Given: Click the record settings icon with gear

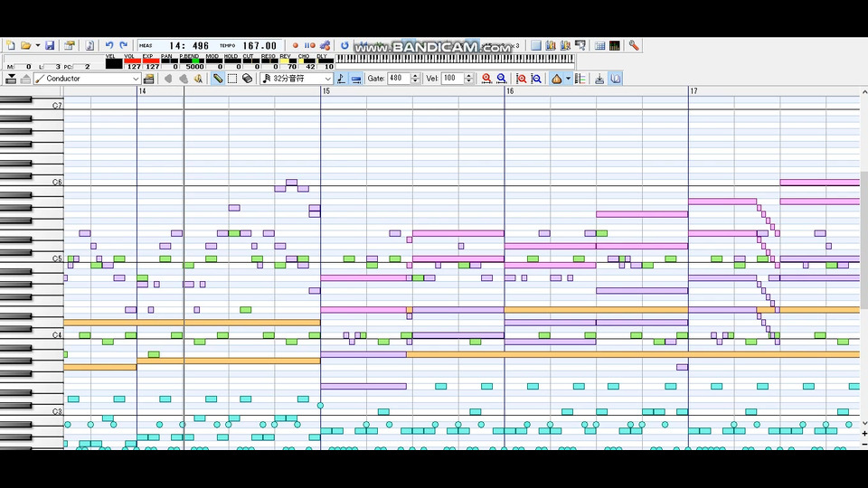Looking at the screenshot, I should pyautogui.click(x=325, y=45).
